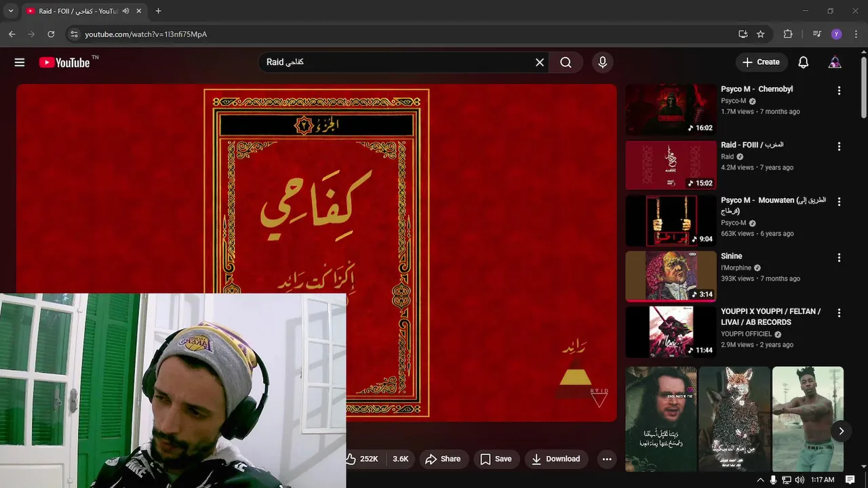
Task: Open the YouTube guide hamburger menu
Action: [20, 62]
